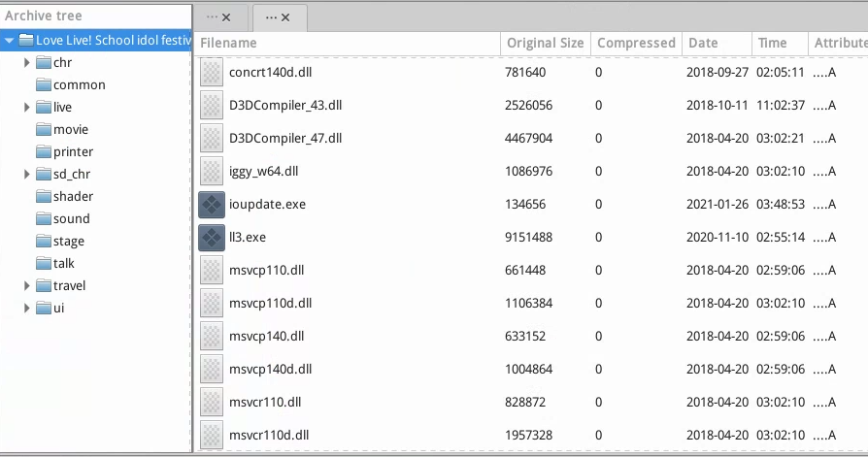This screenshot has width=868, height=457.
Task: Select the movie folder label in tree
Action: (71, 129)
